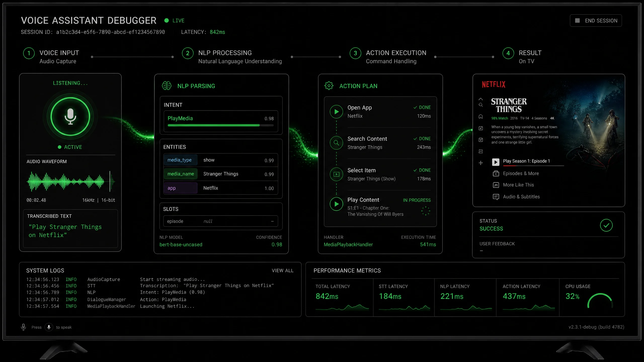
Task: Select the purple app entity tag
Action: click(180, 188)
